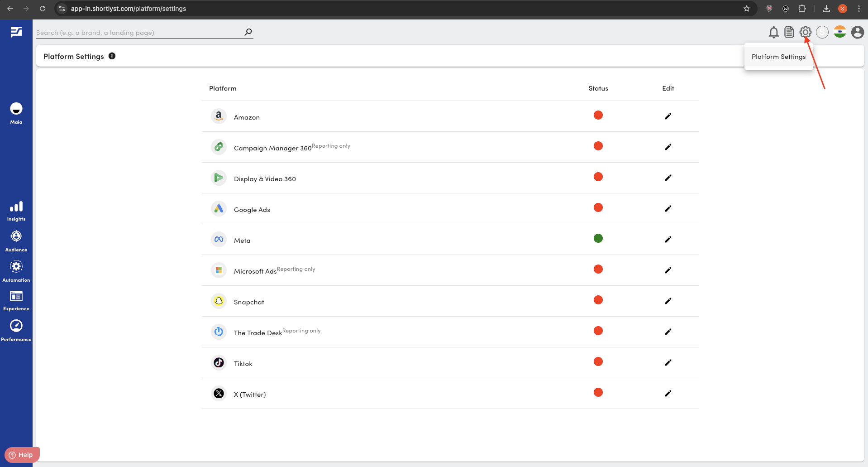Edit the Google Ads platform pencil icon
The width and height of the screenshot is (868, 467).
click(x=668, y=209)
